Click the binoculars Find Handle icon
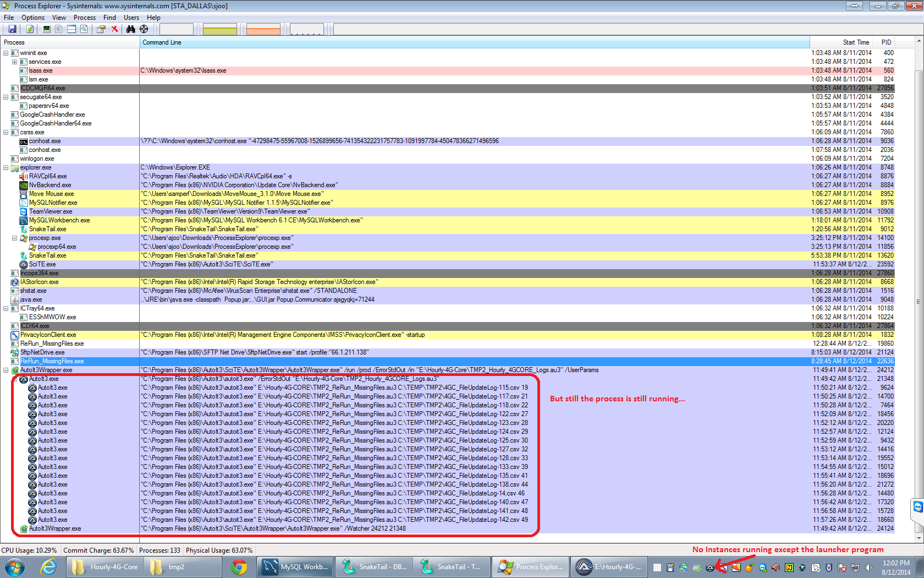Image resolution: width=924 pixels, height=578 pixels. click(131, 29)
